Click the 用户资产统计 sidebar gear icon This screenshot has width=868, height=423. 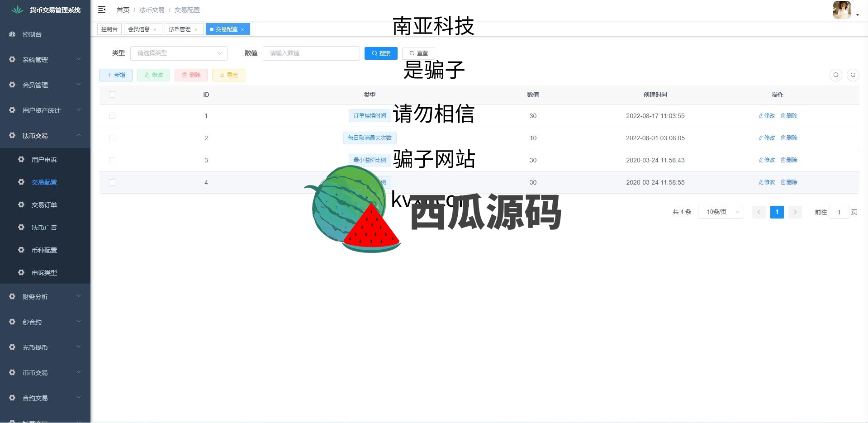(x=12, y=110)
